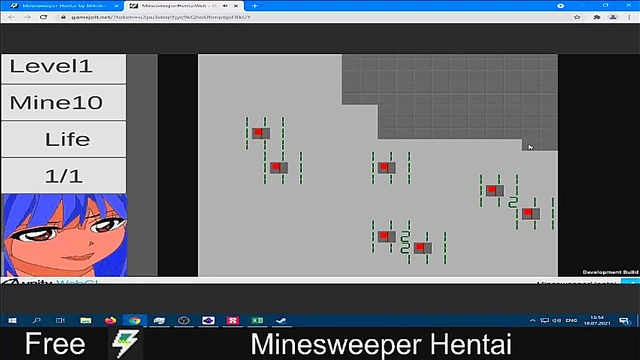Click the Mine10 counter panel
Viewport: 640px width, 360px height.
(x=64, y=102)
